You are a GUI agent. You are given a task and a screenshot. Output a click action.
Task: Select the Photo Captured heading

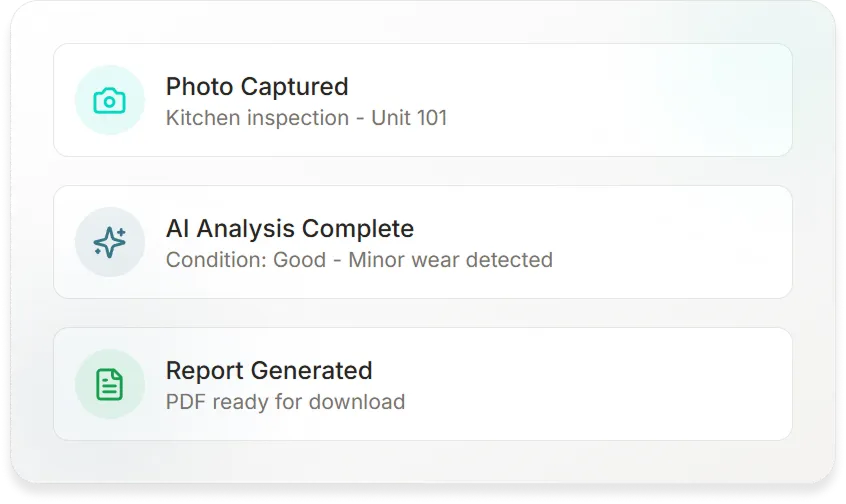click(x=257, y=86)
